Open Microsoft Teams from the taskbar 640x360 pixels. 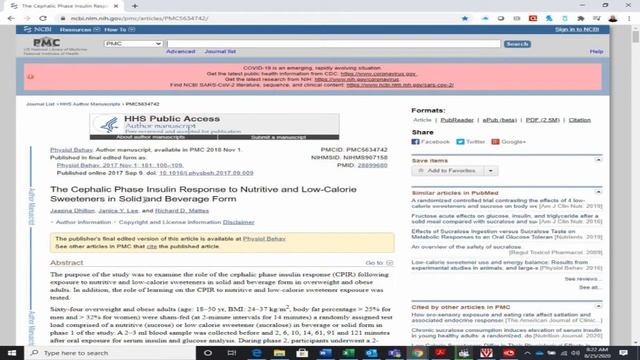point(394,353)
